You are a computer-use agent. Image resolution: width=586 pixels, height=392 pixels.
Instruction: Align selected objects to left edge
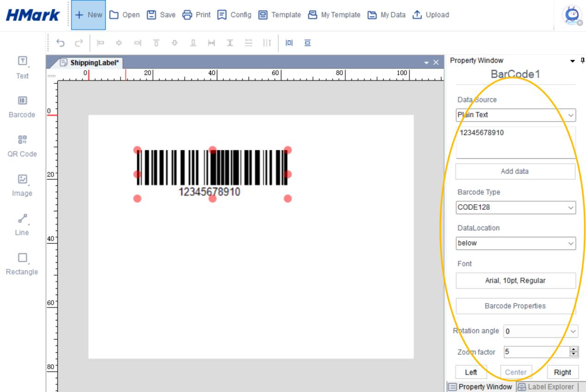click(100, 43)
